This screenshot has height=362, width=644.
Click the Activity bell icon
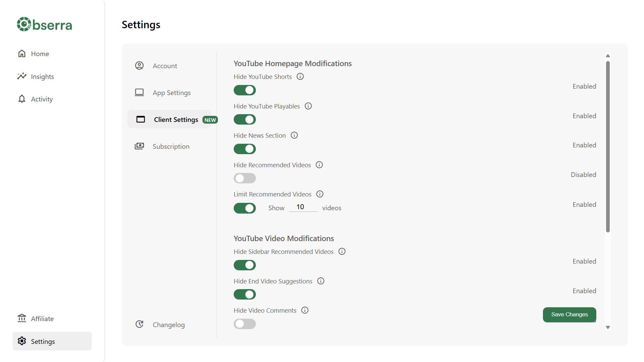[x=21, y=99]
